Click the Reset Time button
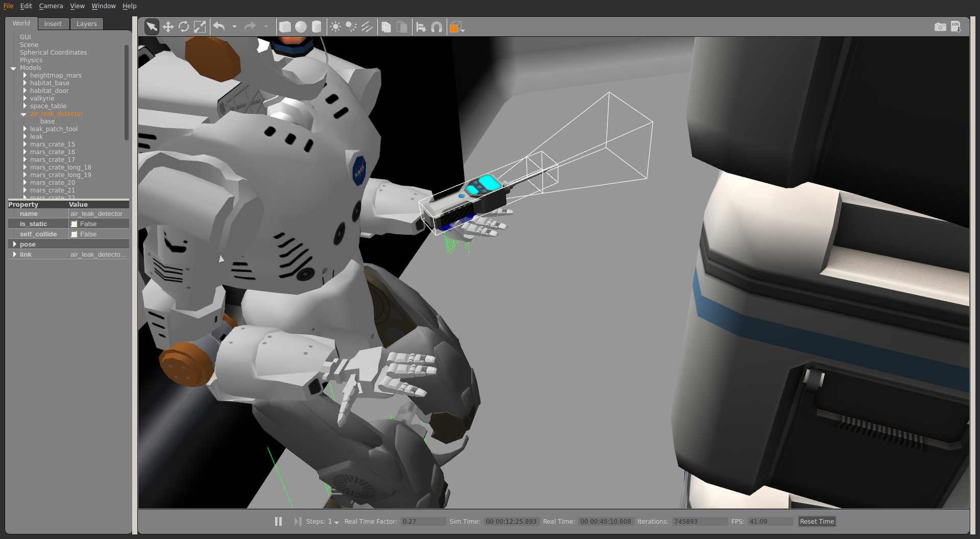The height and width of the screenshot is (539, 980). click(x=817, y=521)
